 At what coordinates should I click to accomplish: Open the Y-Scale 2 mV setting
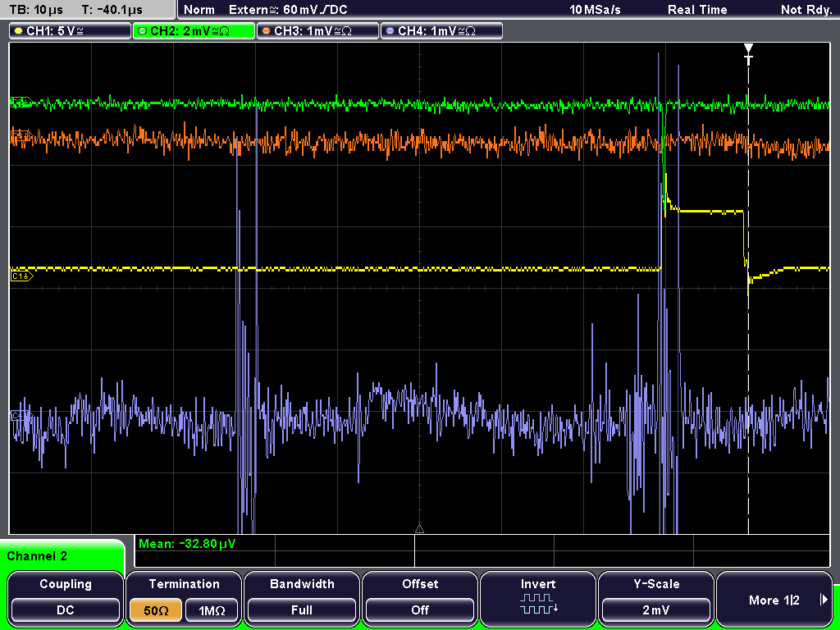coord(655,599)
